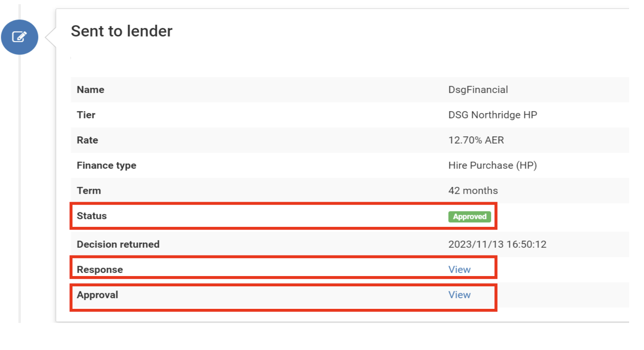Select the Rate value 12.70% AER
The width and height of the screenshot is (644, 350).
click(476, 140)
